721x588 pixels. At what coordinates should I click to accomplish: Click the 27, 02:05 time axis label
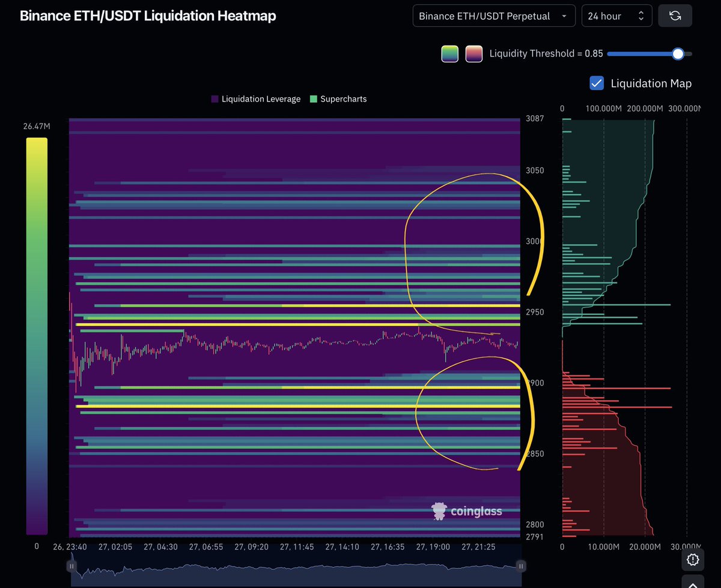tap(115, 547)
